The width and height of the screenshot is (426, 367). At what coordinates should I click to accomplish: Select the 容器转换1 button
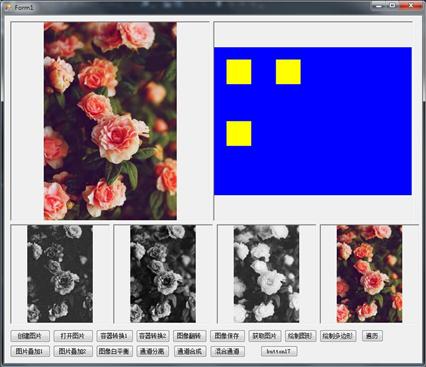tap(114, 336)
